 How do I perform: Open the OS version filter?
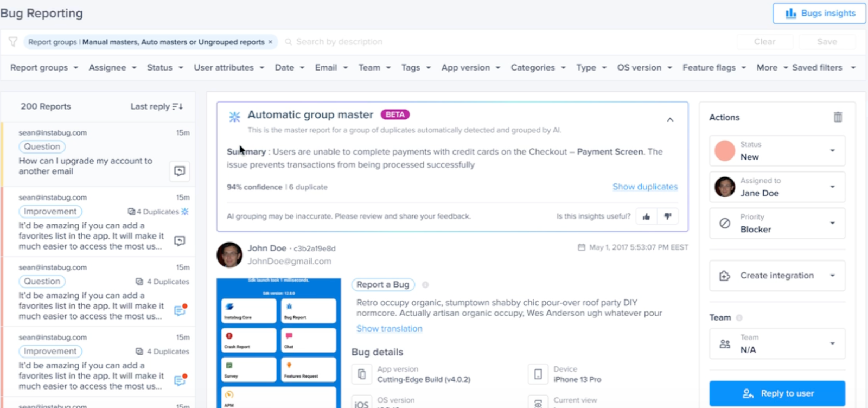(x=644, y=68)
